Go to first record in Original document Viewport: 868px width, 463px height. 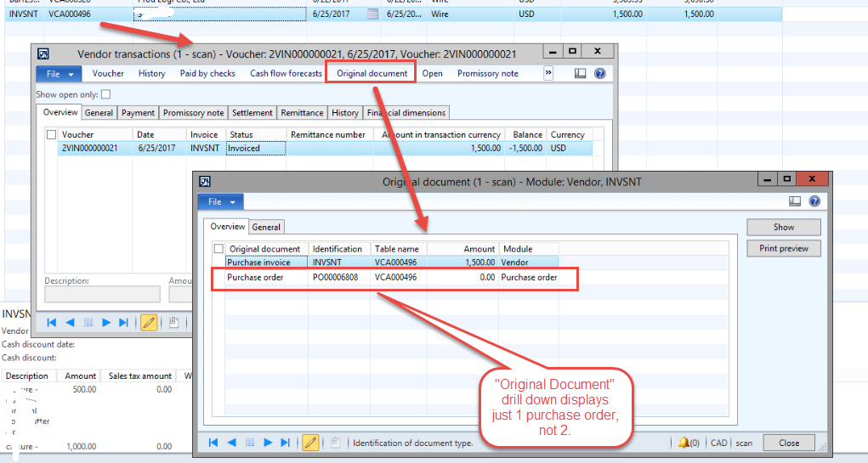click(x=213, y=443)
